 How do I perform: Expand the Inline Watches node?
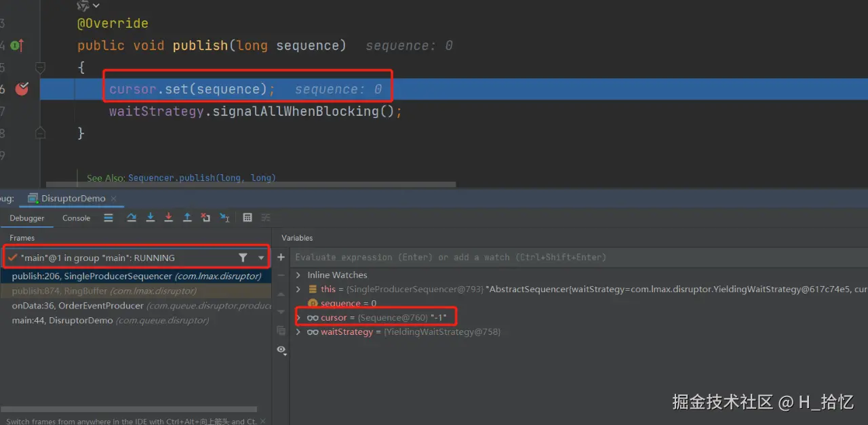[x=298, y=275]
